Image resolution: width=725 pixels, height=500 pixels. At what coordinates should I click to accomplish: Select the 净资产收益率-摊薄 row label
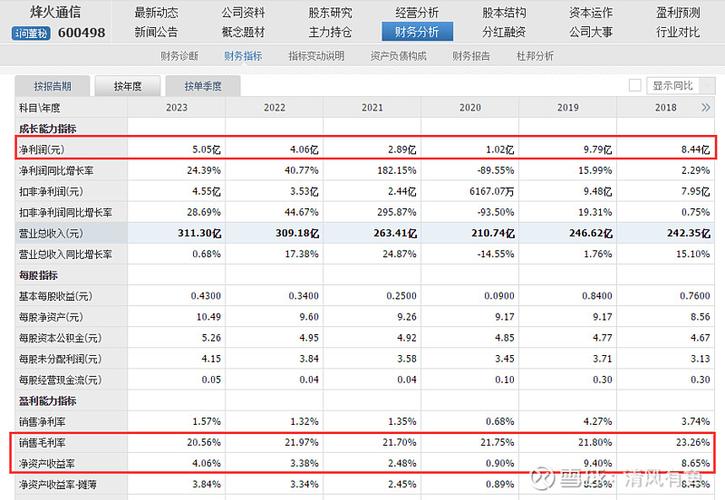[x=58, y=485]
